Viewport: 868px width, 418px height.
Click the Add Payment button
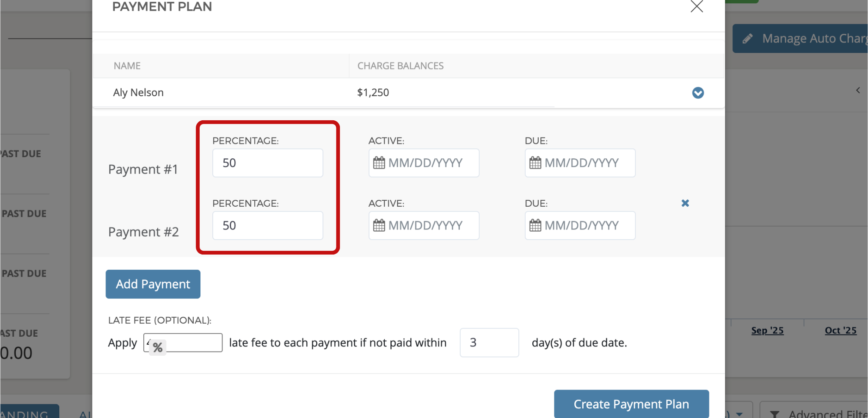point(153,284)
